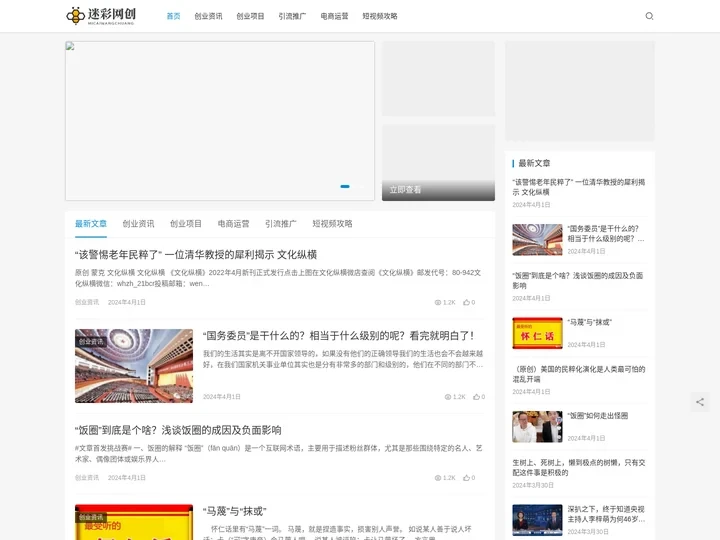Open sidebar link "饭圈"如何走出怪圈
720x540 pixels.
coord(598,416)
